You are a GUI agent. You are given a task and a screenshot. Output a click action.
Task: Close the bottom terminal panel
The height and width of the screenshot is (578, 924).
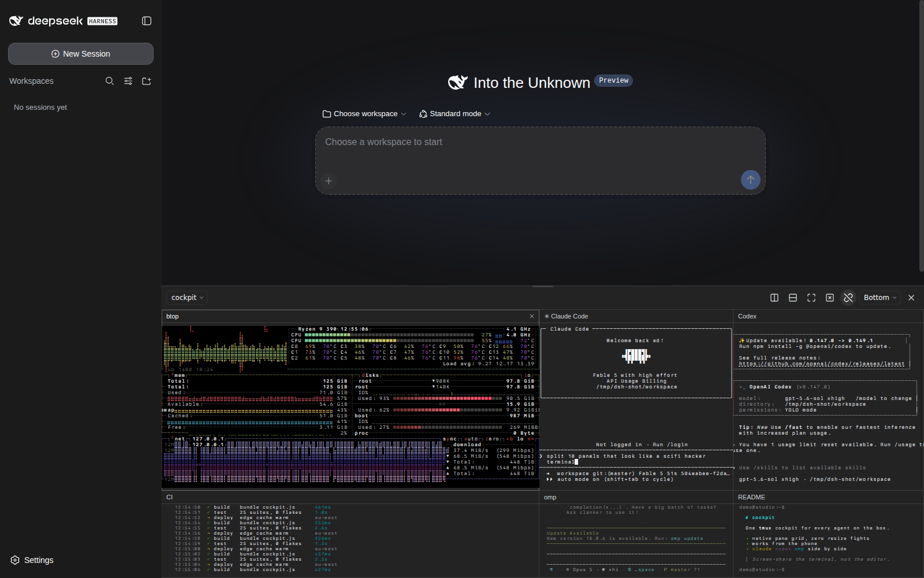[x=911, y=298]
